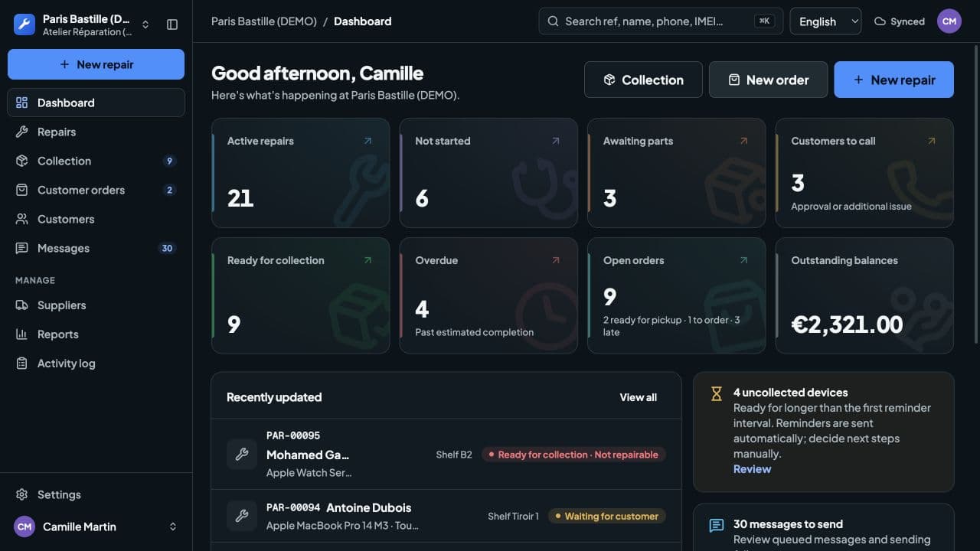The height and width of the screenshot is (551, 980).
Task: Open Active repairs card arrow icon
Action: point(367,141)
